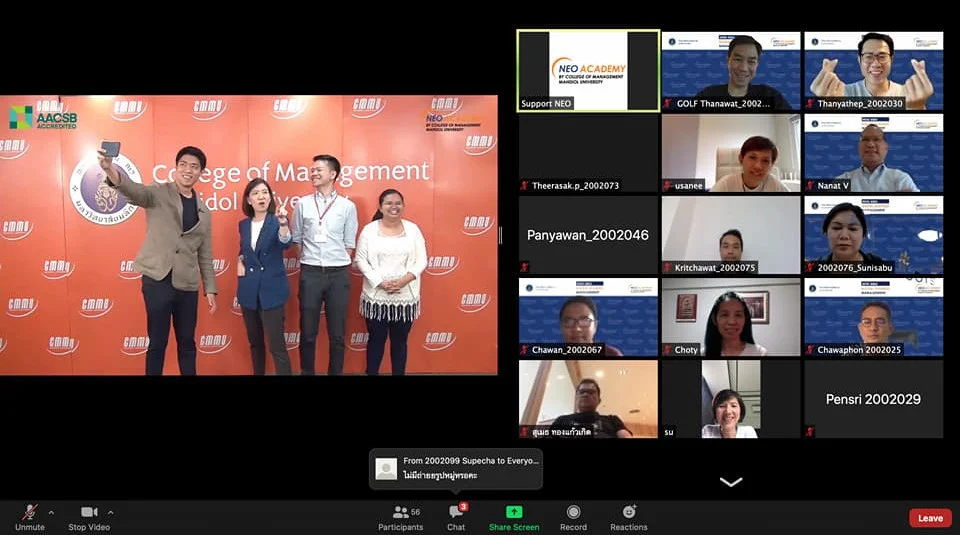Screen dimensions: 960x535
Task: Click muted mic icon on Pensri 2002029 tile
Action: click(809, 432)
